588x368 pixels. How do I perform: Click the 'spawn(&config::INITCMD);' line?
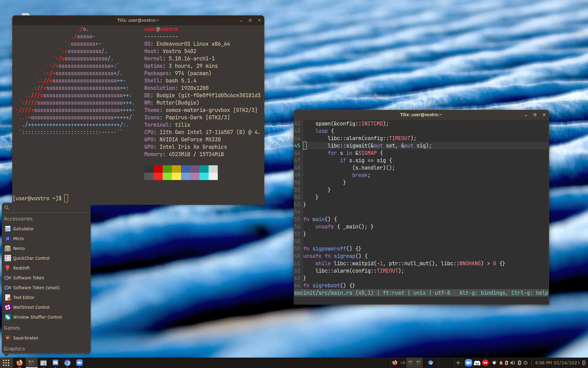click(352, 124)
